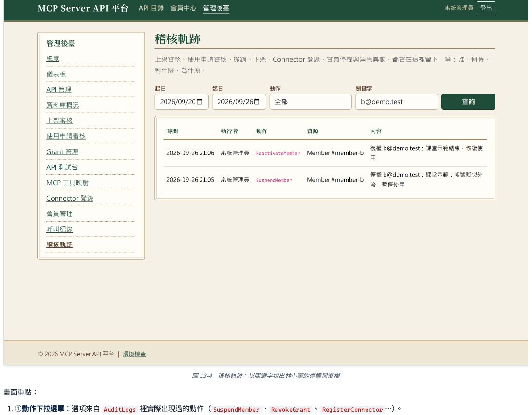Click the timestamp 2026-09-26 21:05

[x=190, y=180]
